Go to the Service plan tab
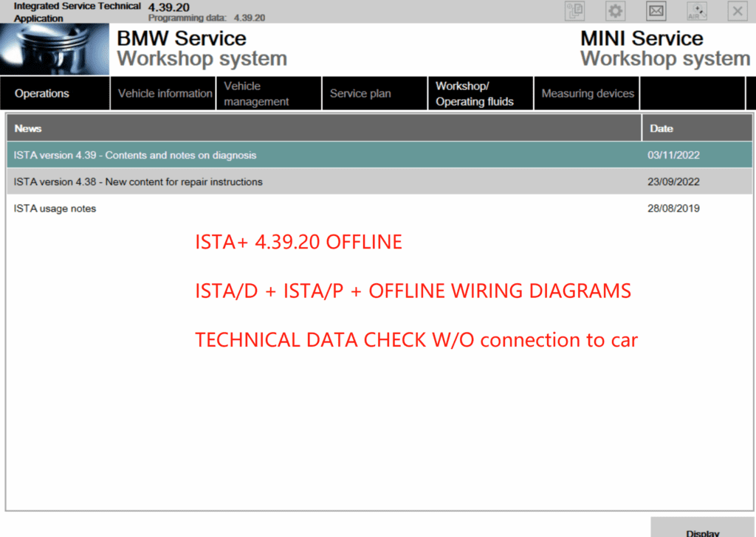 pyautogui.click(x=374, y=94)
